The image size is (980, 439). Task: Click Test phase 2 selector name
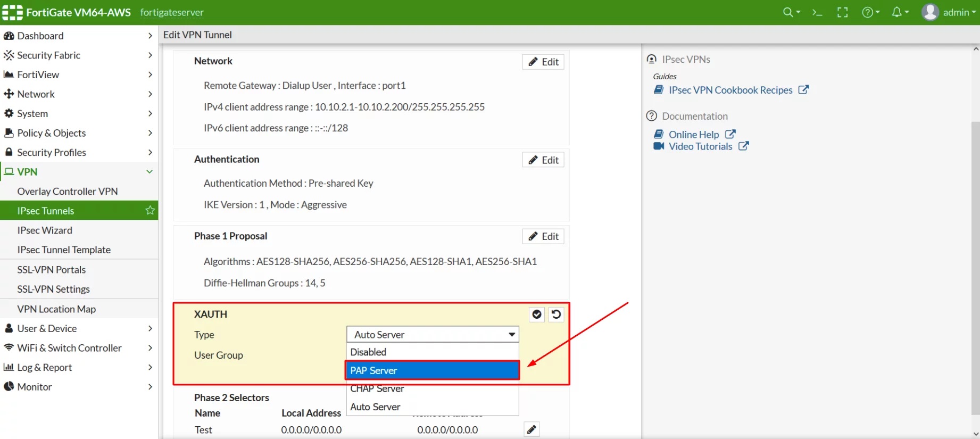pyautogui.click(x=203, y=429)
